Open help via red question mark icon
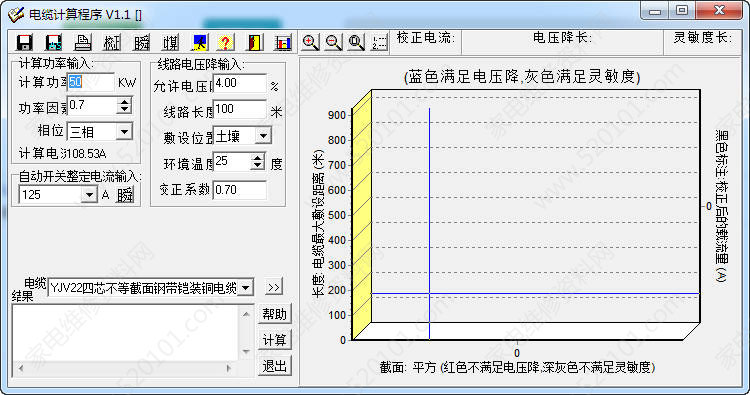The width and height of the screenshot is (750, 395). pos(225,43)
